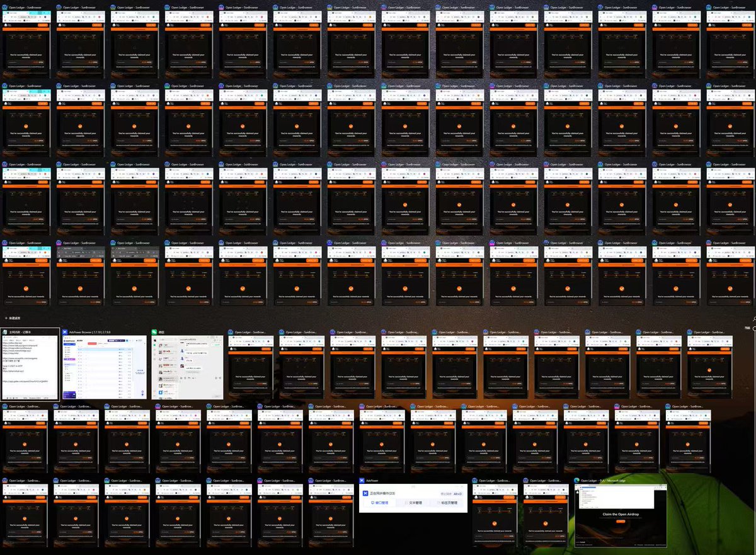This screenshot has width=756, height=555.
Task: Switch to the Open Ledger Microsoft Edge window
Action: click(x=621, y=515)
